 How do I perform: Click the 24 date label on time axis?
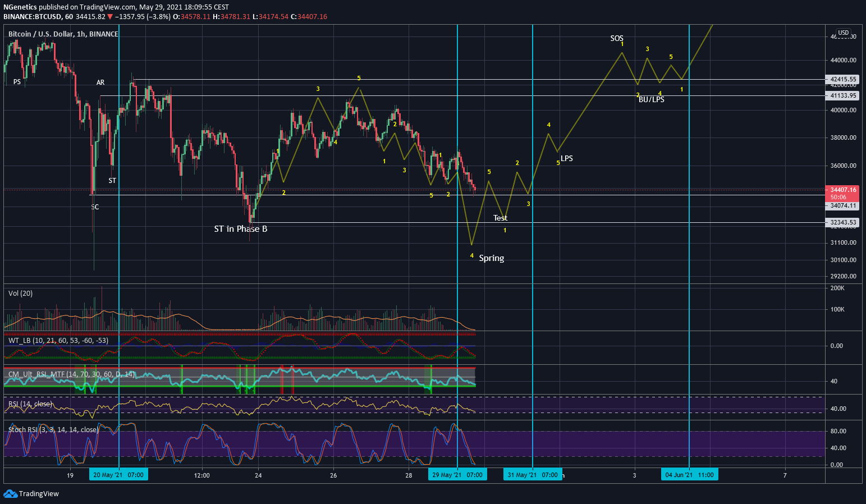[258, 475]
